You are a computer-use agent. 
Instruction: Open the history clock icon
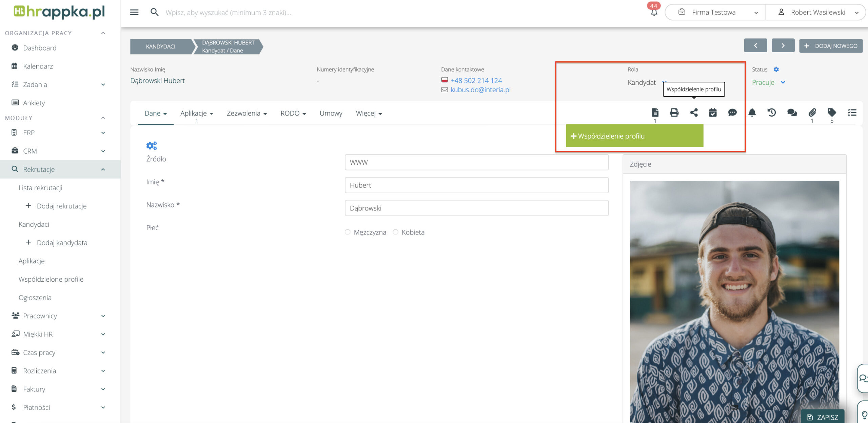click(x=772, y=113)
